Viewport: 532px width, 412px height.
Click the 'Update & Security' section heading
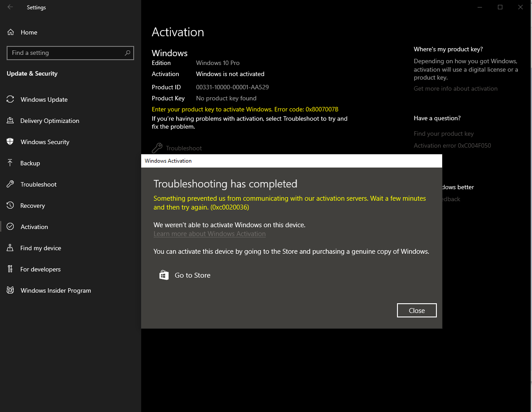coord(32,73)
